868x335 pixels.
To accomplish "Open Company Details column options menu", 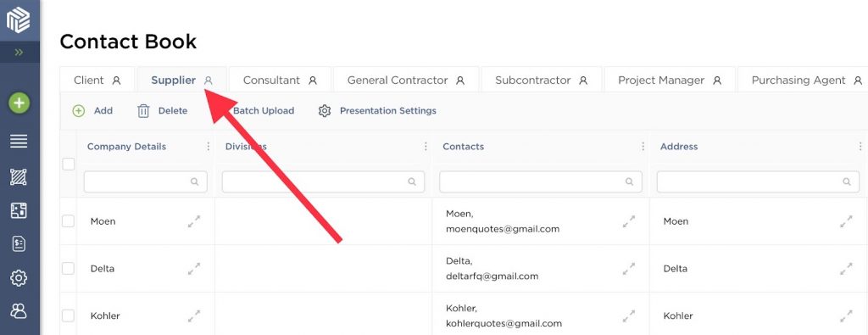I will pos(209,146).
